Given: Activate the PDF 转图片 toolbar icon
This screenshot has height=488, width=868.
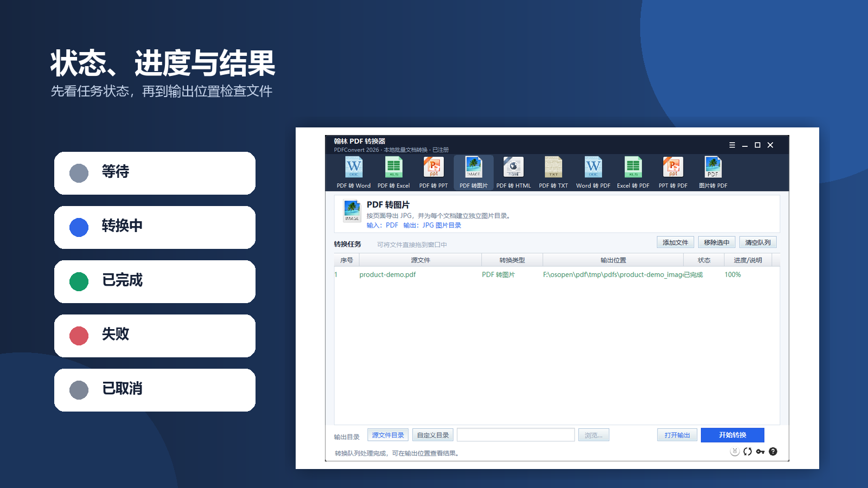Looking at the screenshot, I should 474,172.
